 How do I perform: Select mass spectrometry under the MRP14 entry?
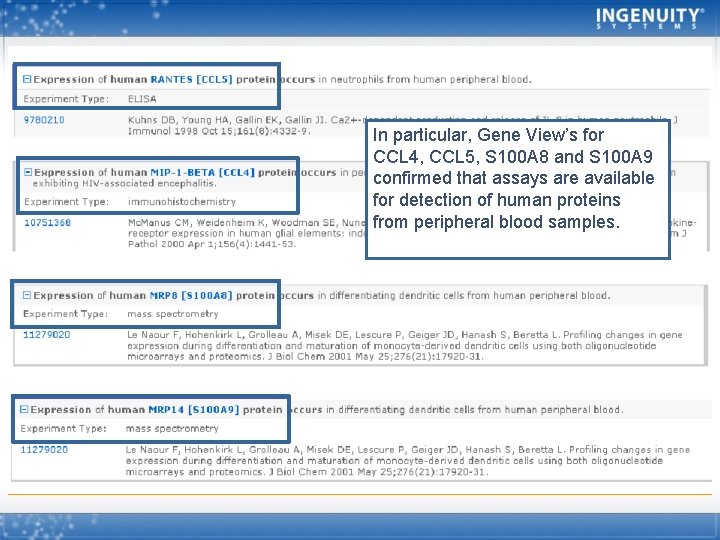(172, 429)
